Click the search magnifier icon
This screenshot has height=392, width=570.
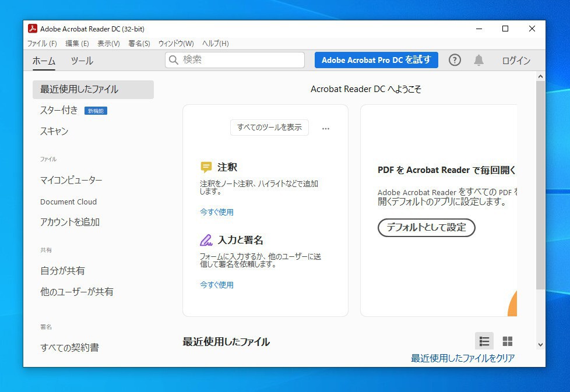[x=174, y=60]
